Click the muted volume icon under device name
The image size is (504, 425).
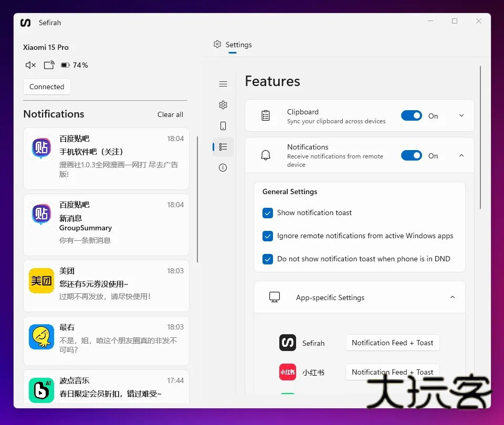(x=30, y=65)
